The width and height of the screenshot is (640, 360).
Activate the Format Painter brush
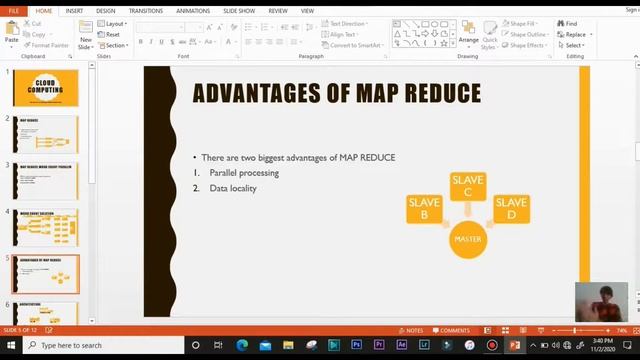27,45
